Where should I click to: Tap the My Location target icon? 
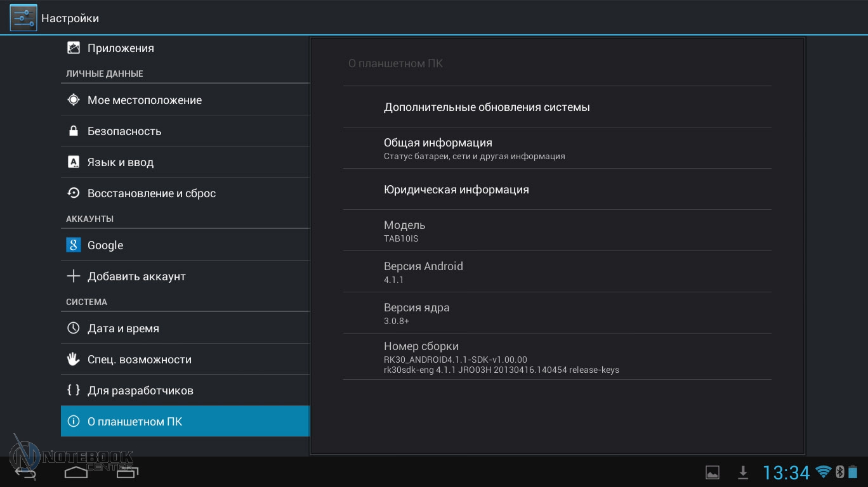coord(74,100)
